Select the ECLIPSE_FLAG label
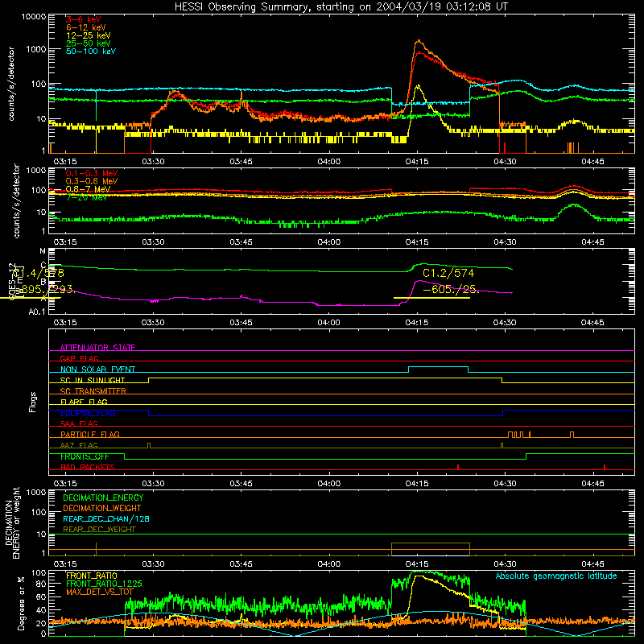The width and height of the screenshot is (644, 644). (88, 413)
